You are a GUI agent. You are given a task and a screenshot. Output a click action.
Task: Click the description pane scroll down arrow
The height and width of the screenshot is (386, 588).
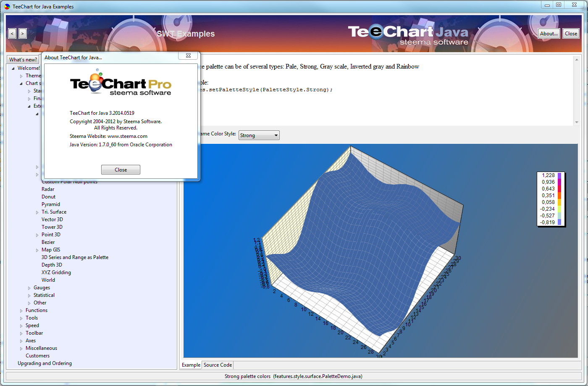coord(577,122)
